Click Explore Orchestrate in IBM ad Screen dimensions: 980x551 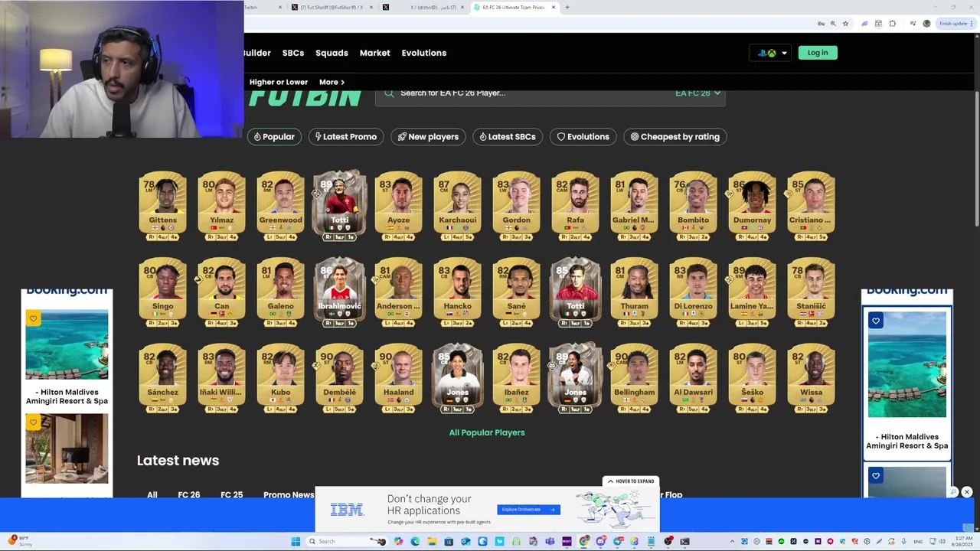[528, 510]
